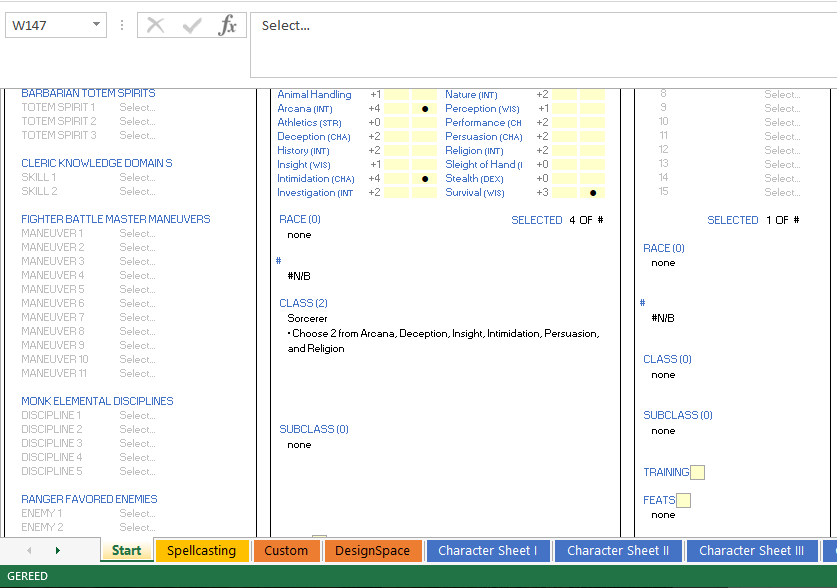Viewport: 837px width, 588px height.
Task: Open Totem Spirit 3 Select dropdown
Action: click(138, 136)
